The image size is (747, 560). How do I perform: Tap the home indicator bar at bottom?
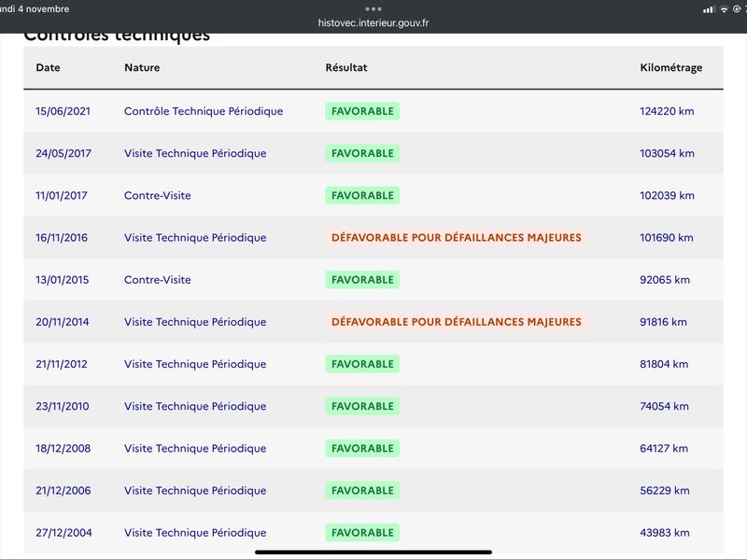373,553
